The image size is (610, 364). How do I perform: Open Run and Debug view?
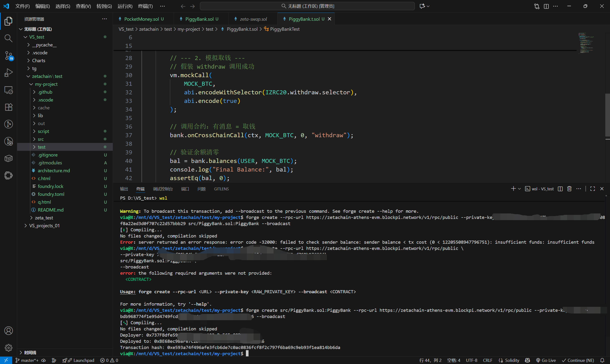click(x=8, y=73)
